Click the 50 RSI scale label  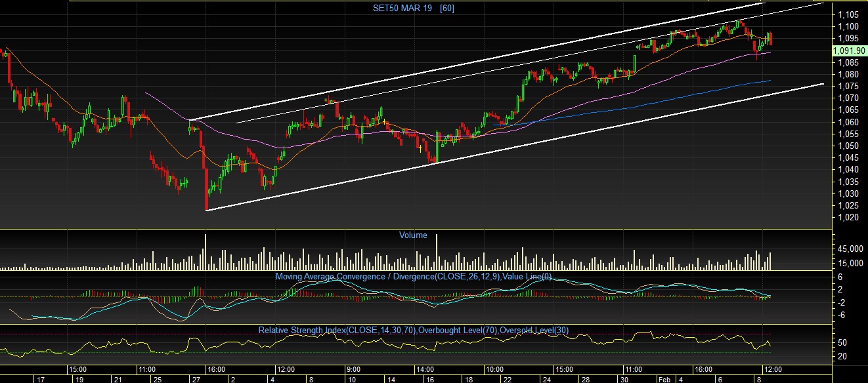tap(842, 342)
